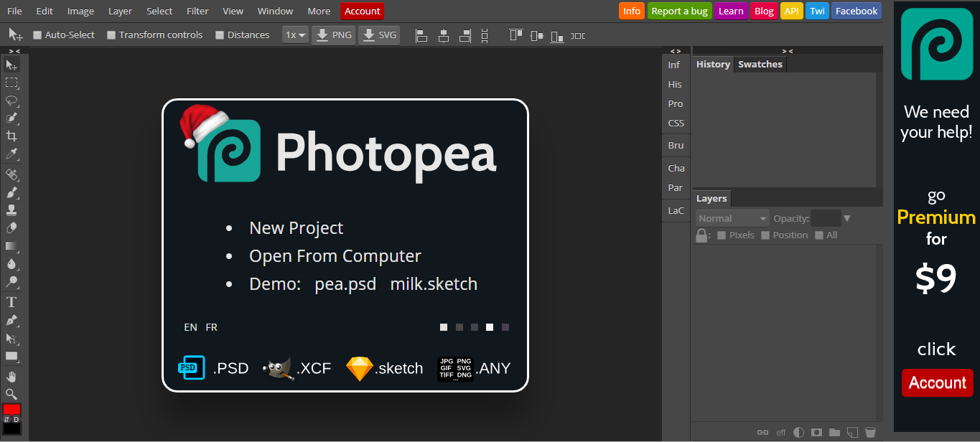980x442 pixels.
Task: Collapse the right History panel column arrows
Action: (788, 51)
